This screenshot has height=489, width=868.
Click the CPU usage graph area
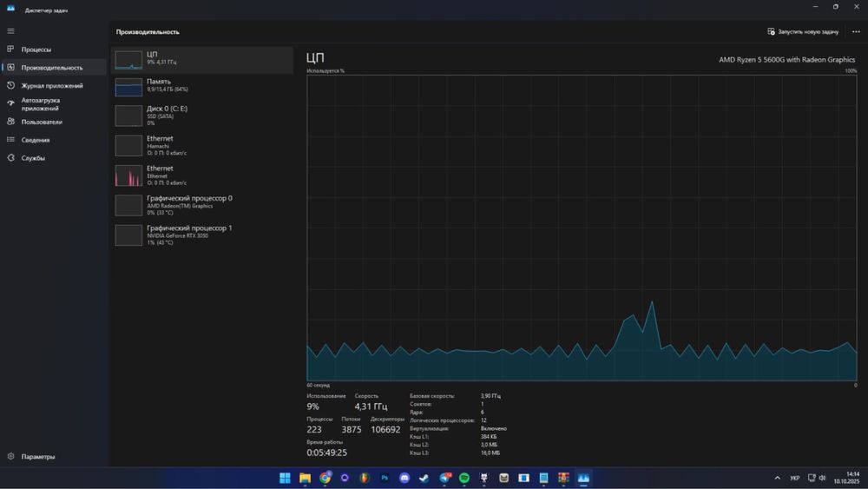pyautogui.click(x=582, y=228)
